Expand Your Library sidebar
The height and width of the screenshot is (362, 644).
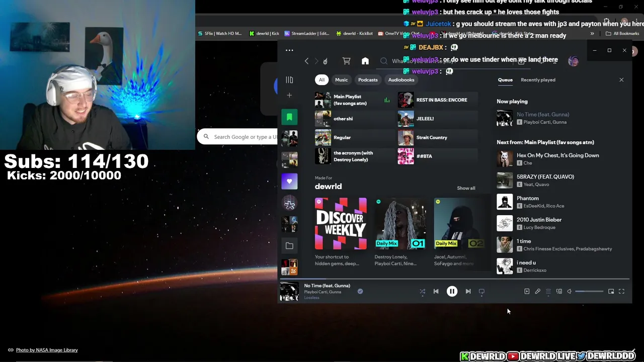(289, 79)
